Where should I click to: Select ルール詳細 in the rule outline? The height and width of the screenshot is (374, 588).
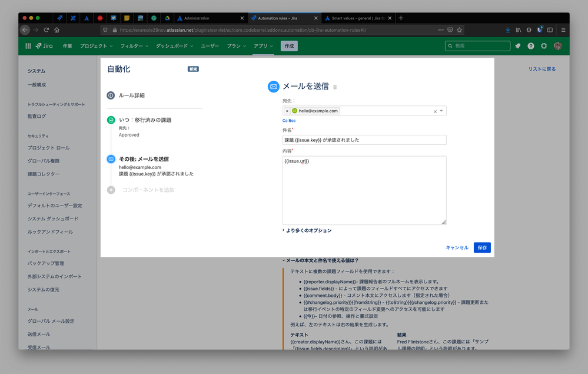(x=132, y=95)
